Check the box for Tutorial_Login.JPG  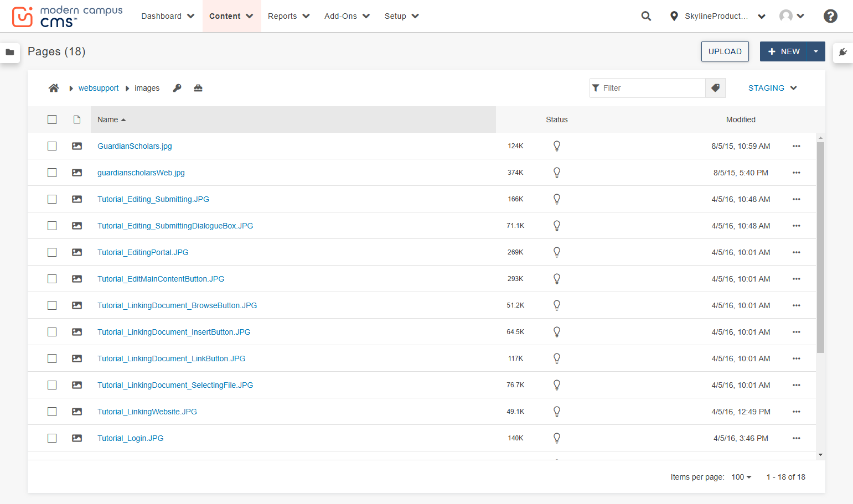(x=52, y=438)
